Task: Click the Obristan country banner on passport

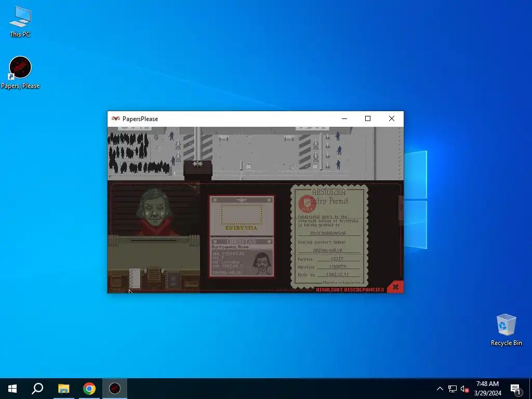Action: pyautogui.click(x=241, y=241)
